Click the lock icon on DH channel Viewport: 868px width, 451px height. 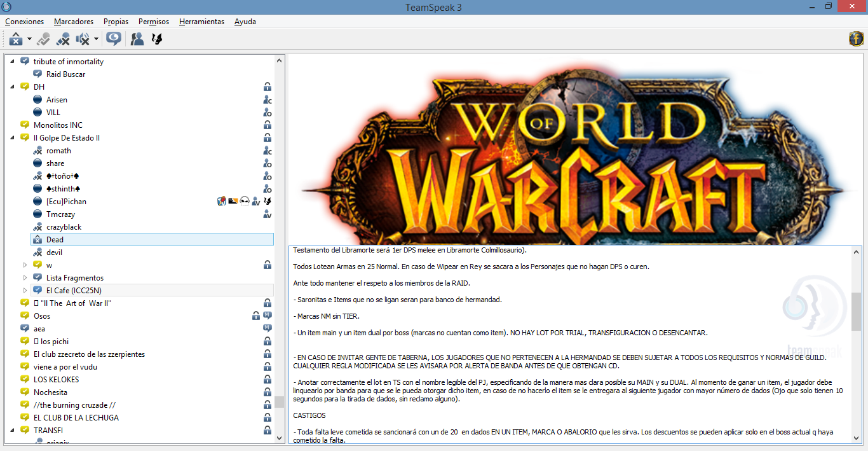[x=268, y=87]
